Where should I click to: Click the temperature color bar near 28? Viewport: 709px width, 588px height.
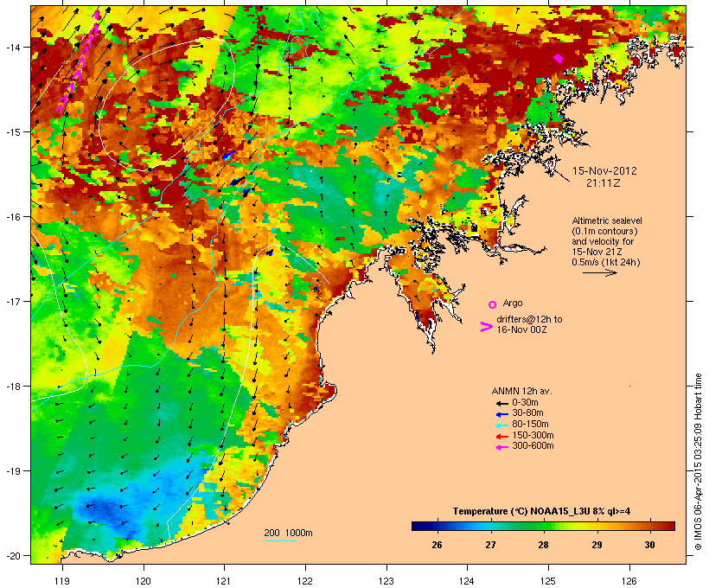click(x=543, y=526)
